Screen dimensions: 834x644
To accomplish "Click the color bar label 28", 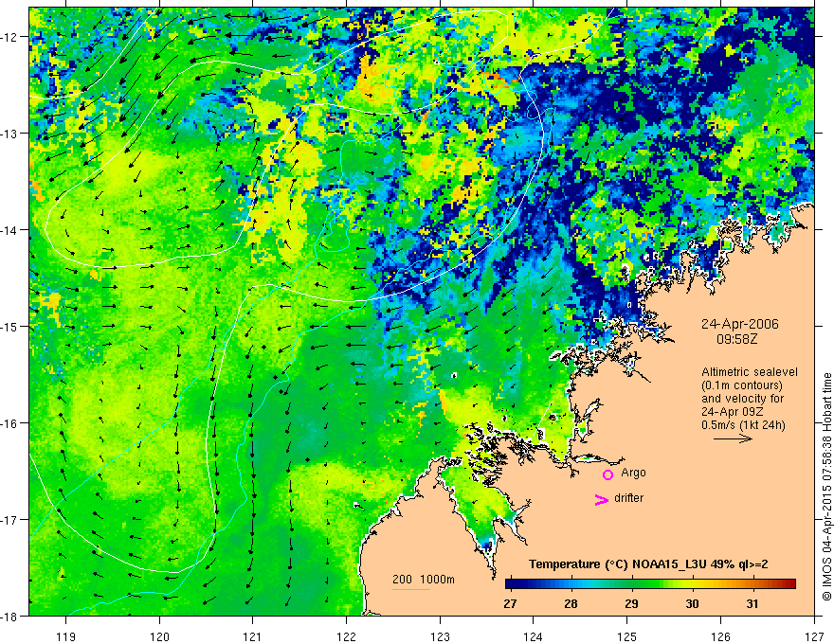I will pos(571,604).
